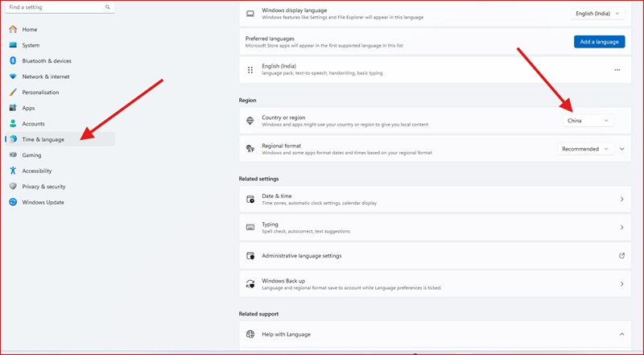
Task: Click the search magnifier in Find a setting
Action: pos(108,7)
